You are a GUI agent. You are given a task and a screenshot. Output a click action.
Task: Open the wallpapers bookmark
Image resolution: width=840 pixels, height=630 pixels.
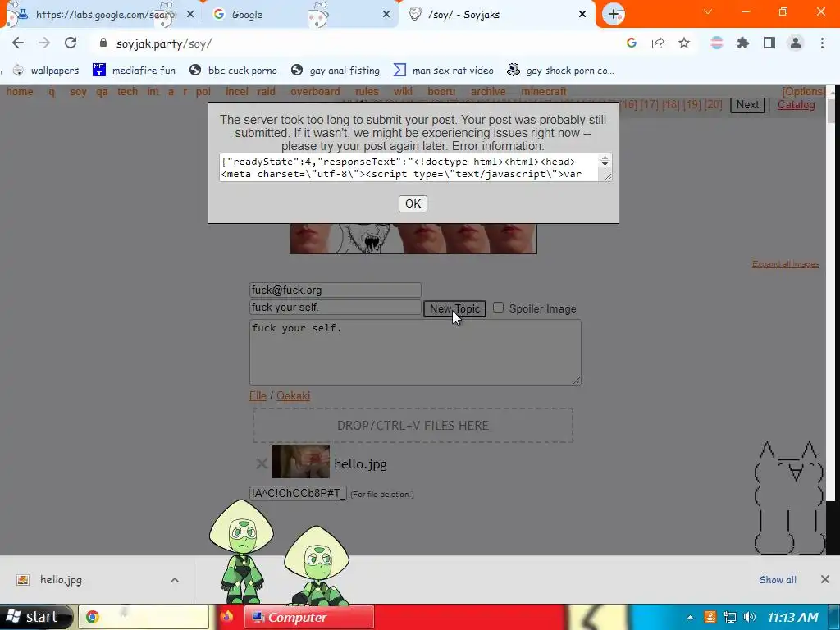46,71
